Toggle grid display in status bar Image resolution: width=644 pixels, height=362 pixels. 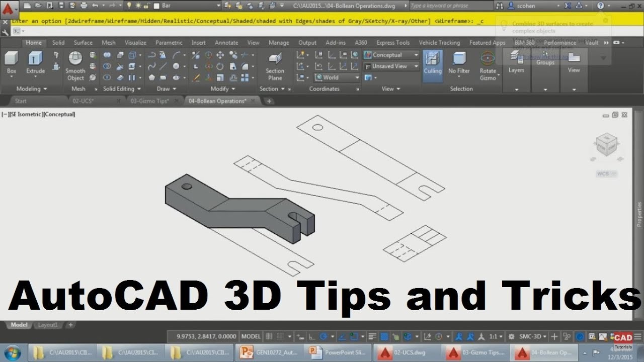(x=270, y=336)
